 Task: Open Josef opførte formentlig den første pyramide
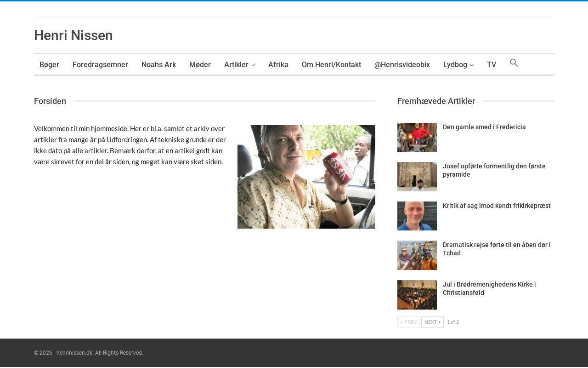[x=494, y=170]
